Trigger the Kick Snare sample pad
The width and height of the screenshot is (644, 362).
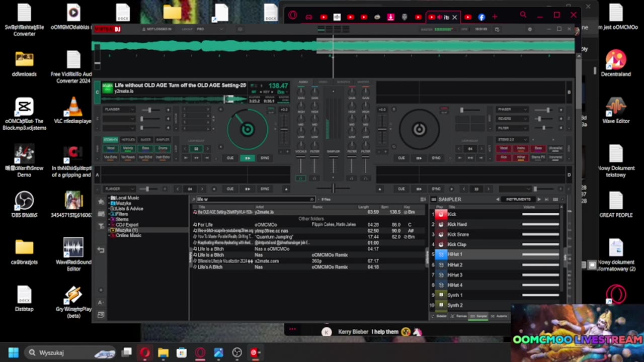point(441,234)
